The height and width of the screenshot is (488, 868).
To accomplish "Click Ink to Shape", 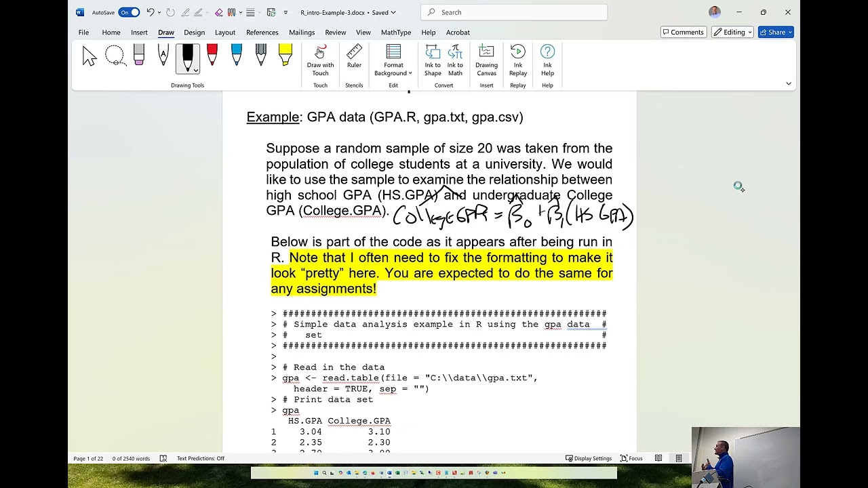I will tap(433, 60).
